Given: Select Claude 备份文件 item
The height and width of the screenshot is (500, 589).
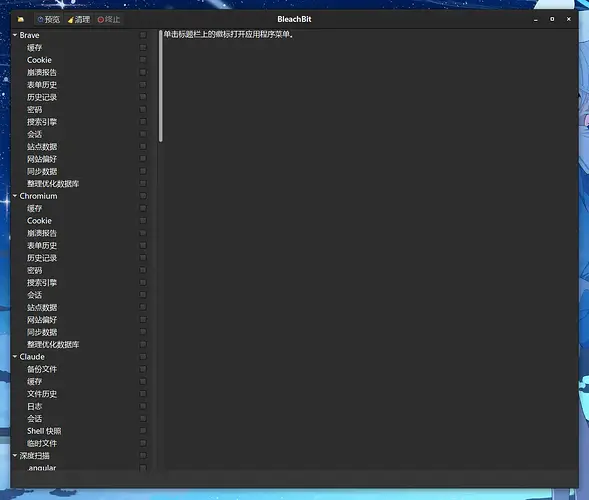Looking at the screenshot, I should coord(42,369).
